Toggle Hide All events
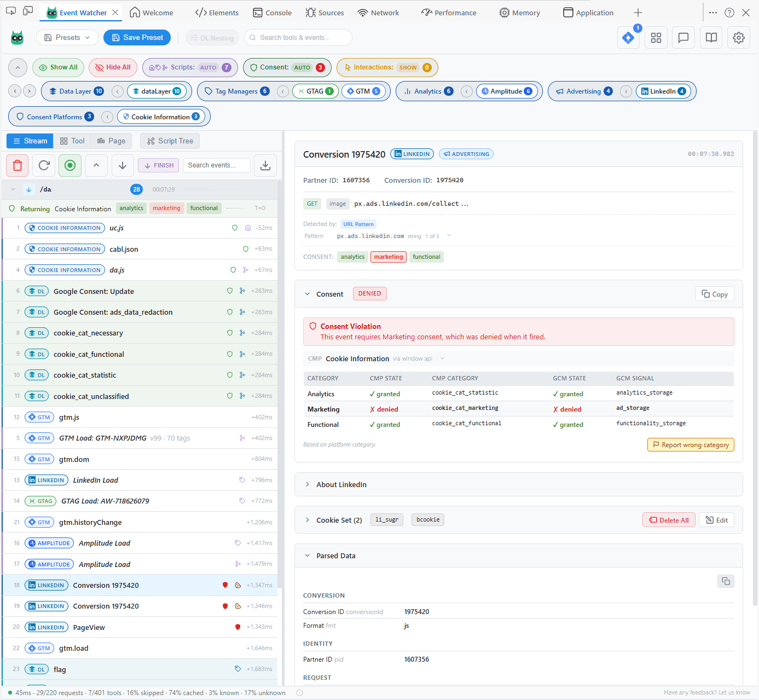The image size is (759, 700). click(x=113, y=67)
